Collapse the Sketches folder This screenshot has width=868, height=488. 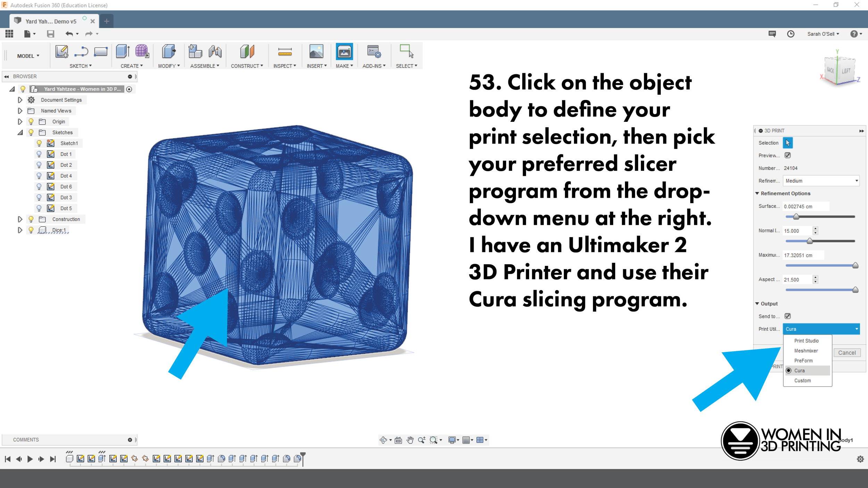click(x=20, y=132)
